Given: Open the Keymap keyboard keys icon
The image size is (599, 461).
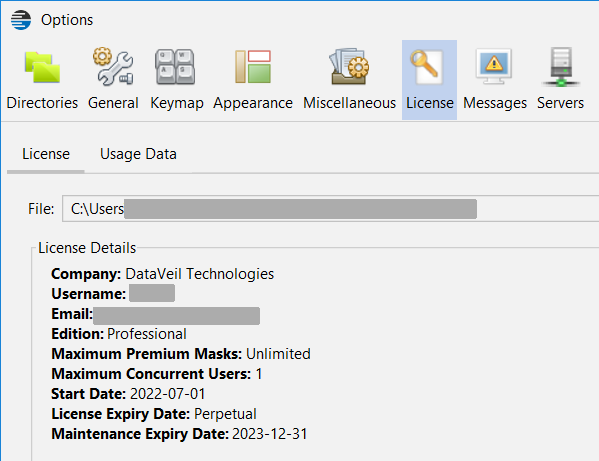Looking at the screenshot, I should (x=175, y=66).
